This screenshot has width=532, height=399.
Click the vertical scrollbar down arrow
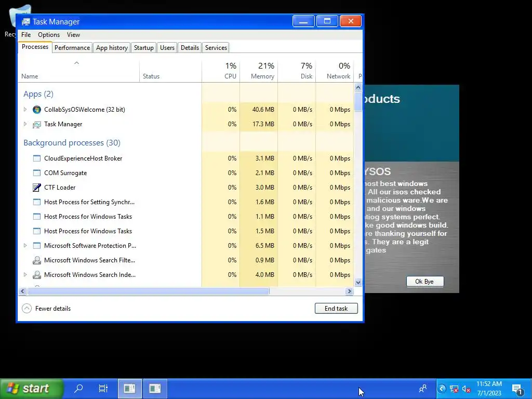pyautogui.click(x=358, y=282)
